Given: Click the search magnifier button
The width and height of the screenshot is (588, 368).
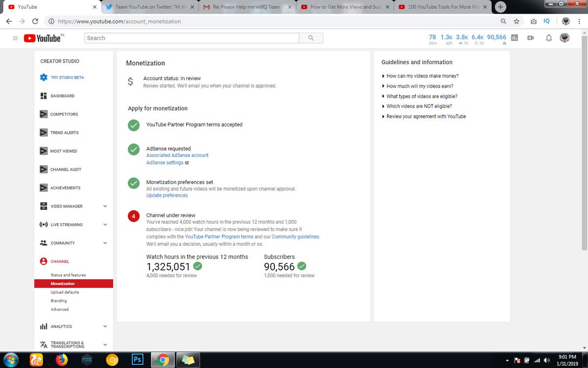Looking at the screenshot, I should coord(311,38).
